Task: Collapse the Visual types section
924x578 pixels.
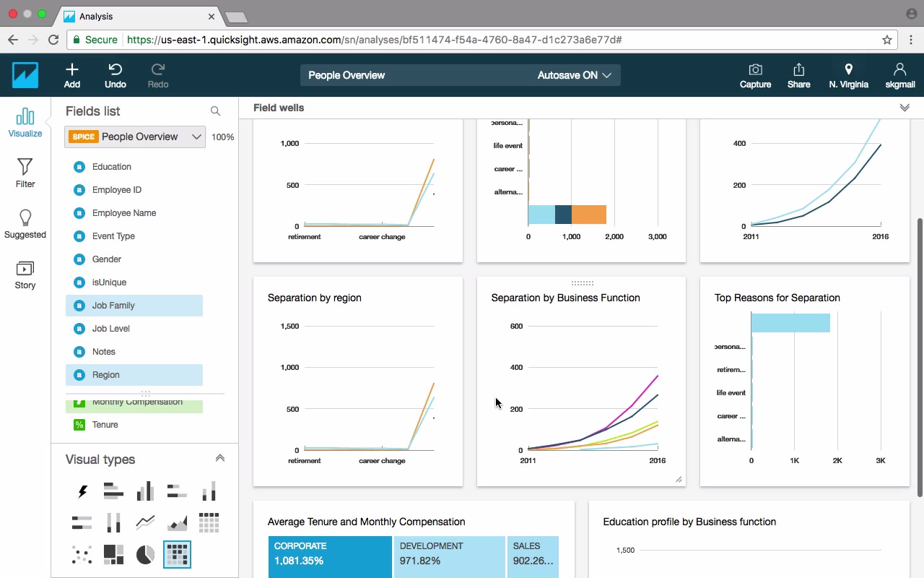Action: click(x=220, y=458)
